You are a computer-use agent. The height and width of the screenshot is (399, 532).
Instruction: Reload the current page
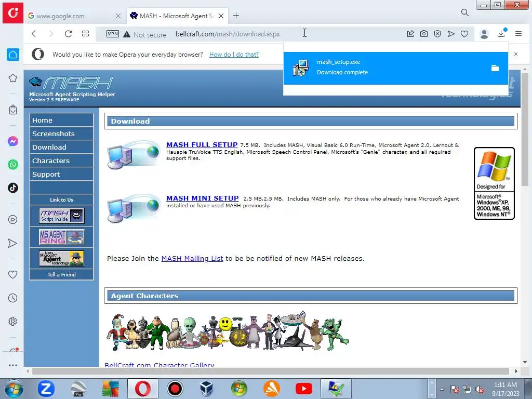tap(68, 34)
